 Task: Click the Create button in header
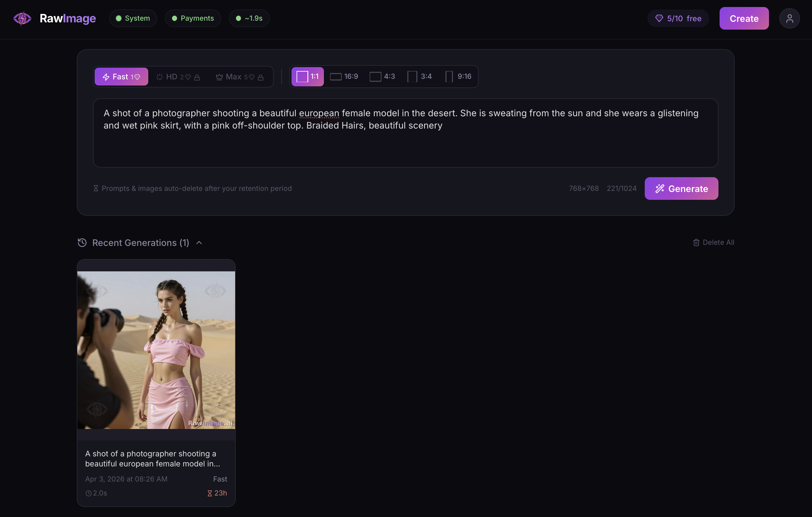coord(744,18)
